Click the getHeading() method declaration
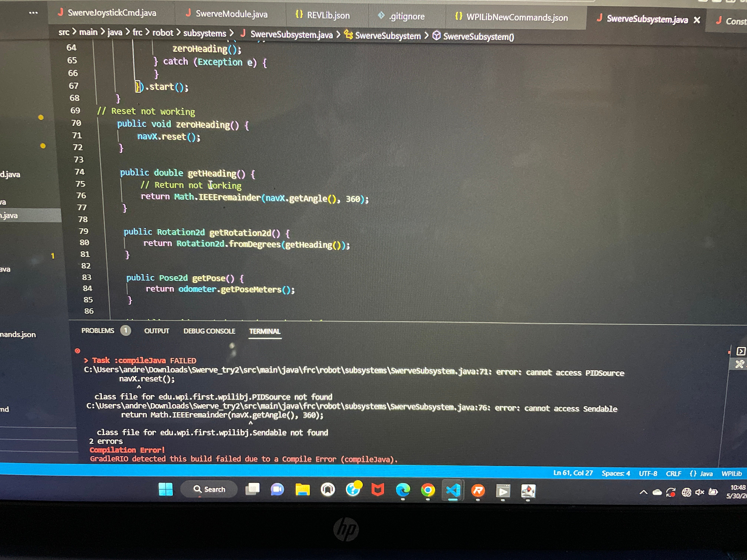The width and height of the screenshot is (747, 560). click(187, 173)
